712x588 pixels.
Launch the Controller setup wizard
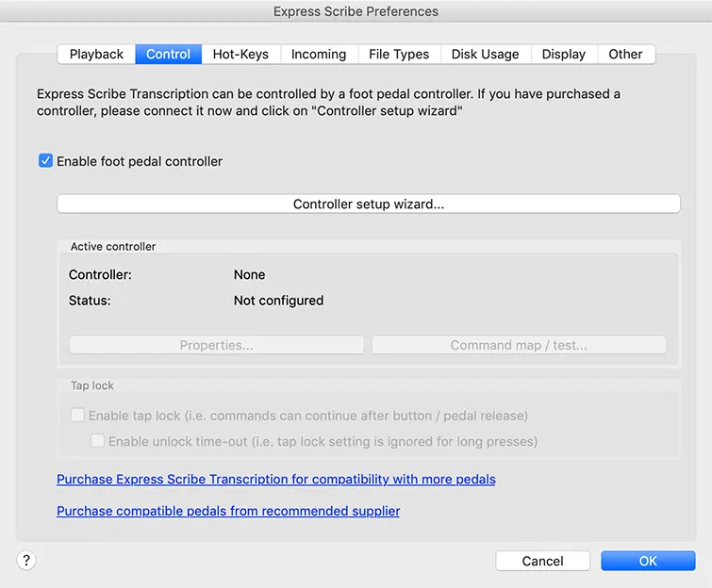pyautogui.click(x=369, y=204)
